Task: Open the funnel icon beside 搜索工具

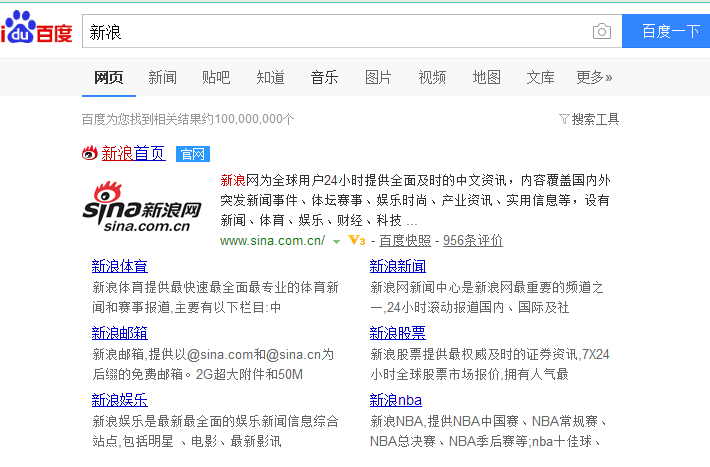Action: 564,119
